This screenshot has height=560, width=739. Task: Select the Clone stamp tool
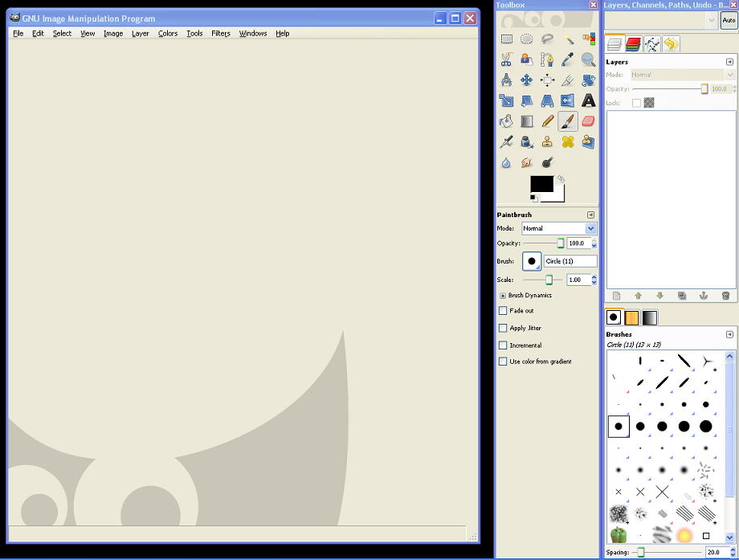[x=547, y=142]
